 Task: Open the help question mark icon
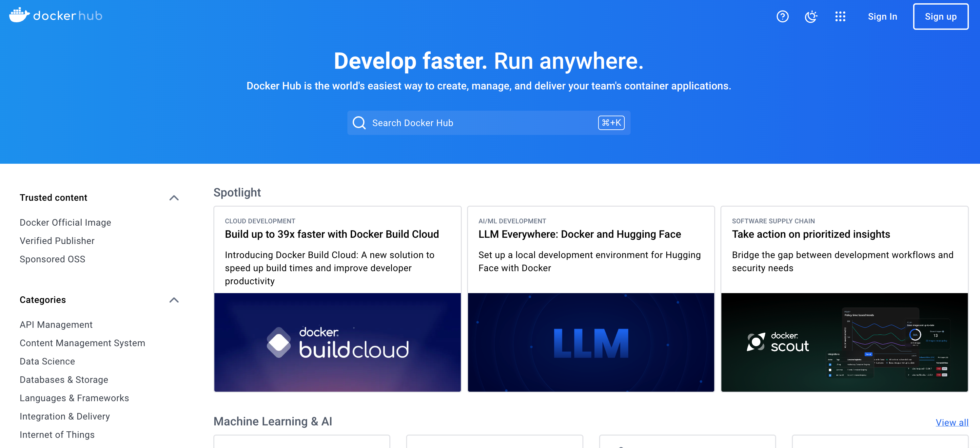[x=782, y=16]
